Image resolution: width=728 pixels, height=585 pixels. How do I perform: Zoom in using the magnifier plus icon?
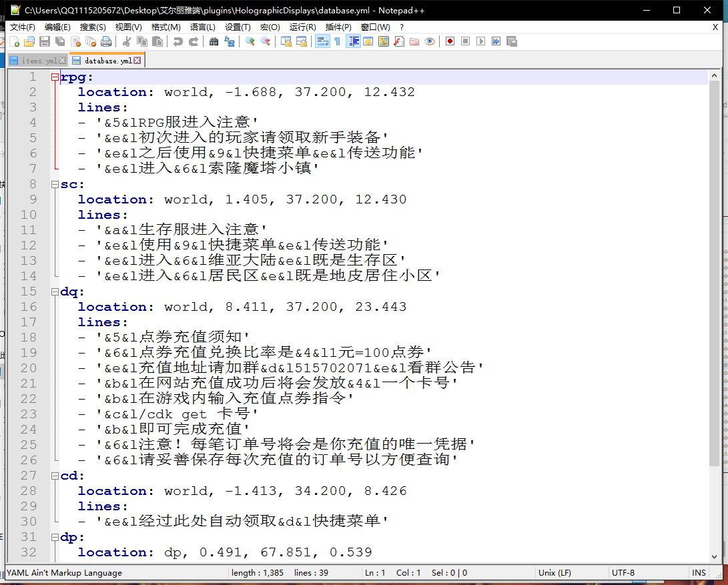click(x=250, y=42)
